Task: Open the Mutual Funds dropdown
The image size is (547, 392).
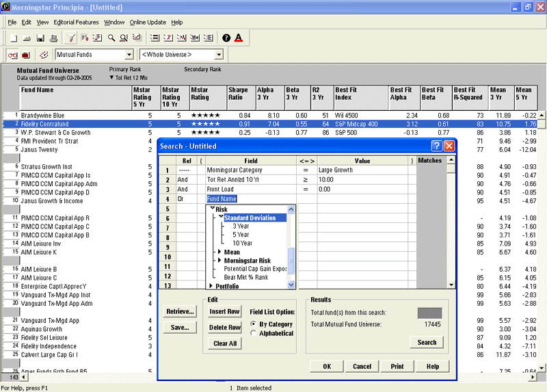Action: pyautogui.click(x=129, y=55)
